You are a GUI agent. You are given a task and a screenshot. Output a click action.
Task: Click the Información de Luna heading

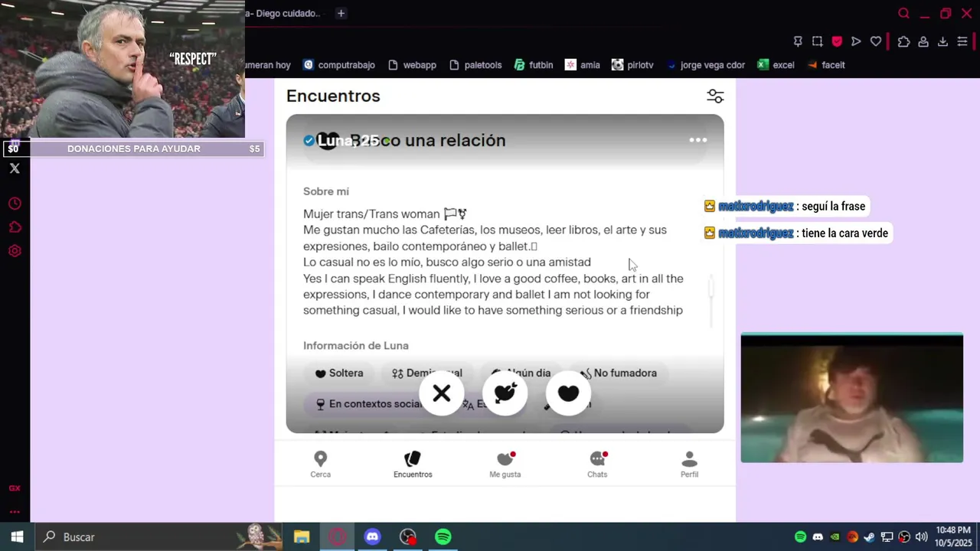coord(356,346)
